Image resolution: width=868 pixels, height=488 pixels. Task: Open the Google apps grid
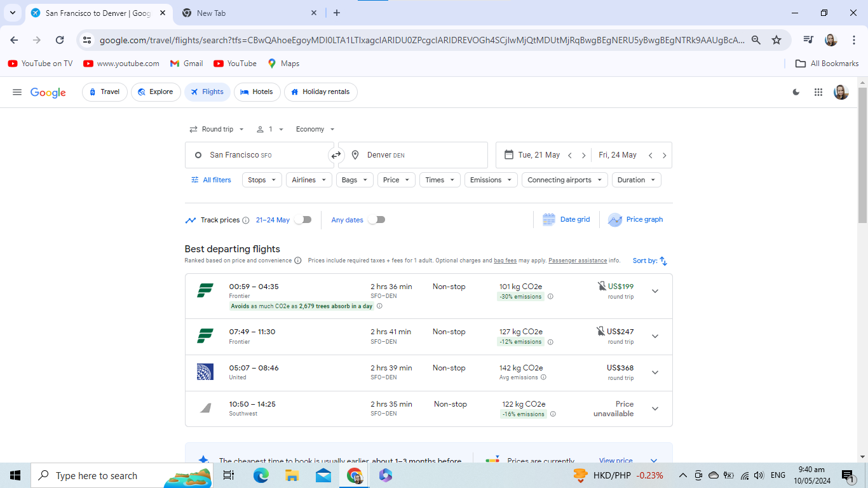818,92
